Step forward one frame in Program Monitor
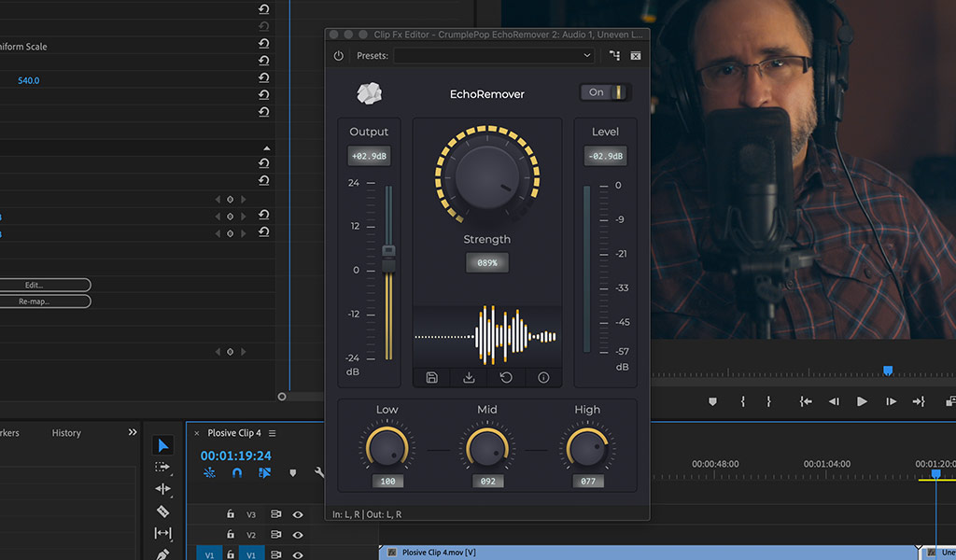The width and height of the screenshot is (956, 560). point(891,401)
